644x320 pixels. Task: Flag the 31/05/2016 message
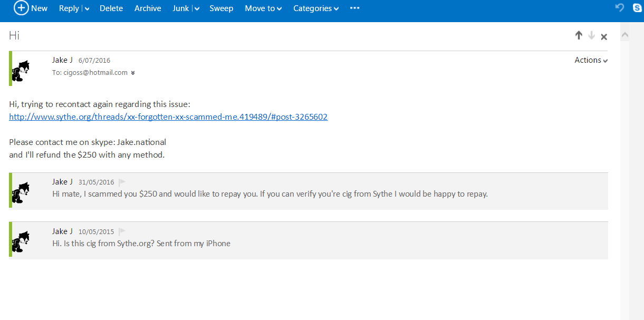tap(122, 182)
